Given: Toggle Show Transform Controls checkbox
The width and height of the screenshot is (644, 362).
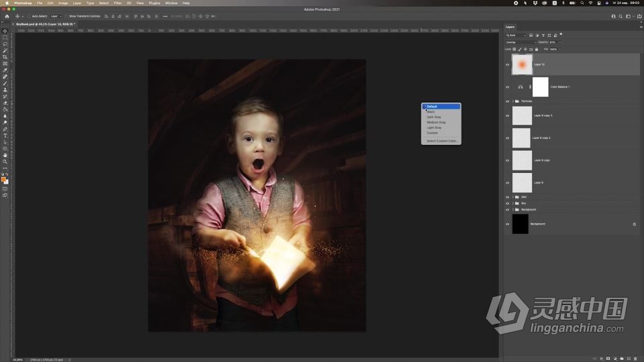Looking at the screenshot, I should pyautogui.click(x=66, y=16).
